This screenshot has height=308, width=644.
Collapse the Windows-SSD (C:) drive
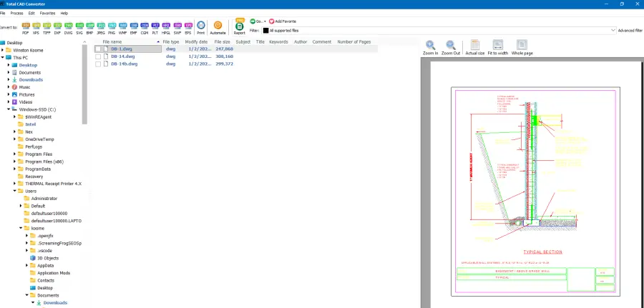[x=9, y=109]
